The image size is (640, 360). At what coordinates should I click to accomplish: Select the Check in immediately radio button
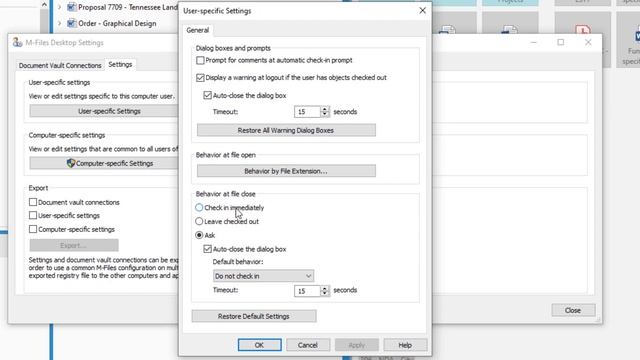point(199,208)
